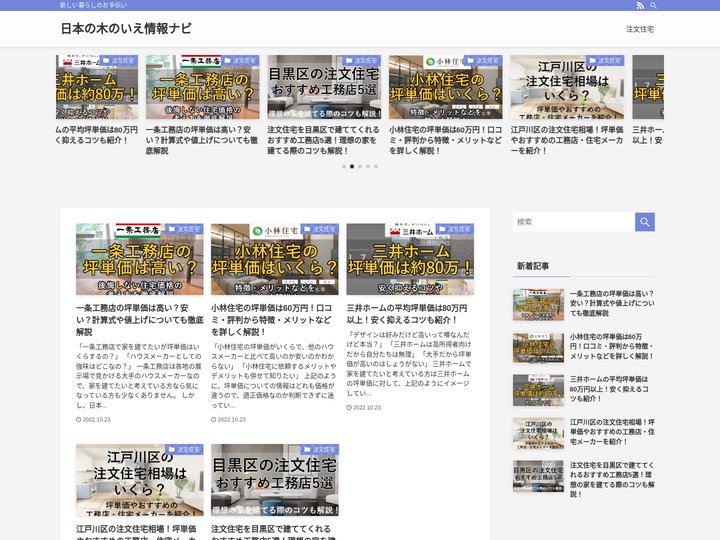
Task: Open sidebar link 三井ホームの平均坪単価は80万円以上
Action: tap(609, 389)
